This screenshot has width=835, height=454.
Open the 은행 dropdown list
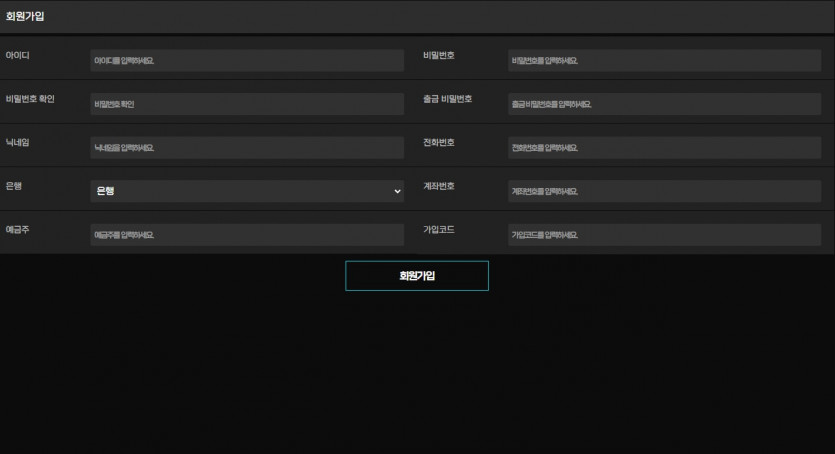click(x=247, y=191)
